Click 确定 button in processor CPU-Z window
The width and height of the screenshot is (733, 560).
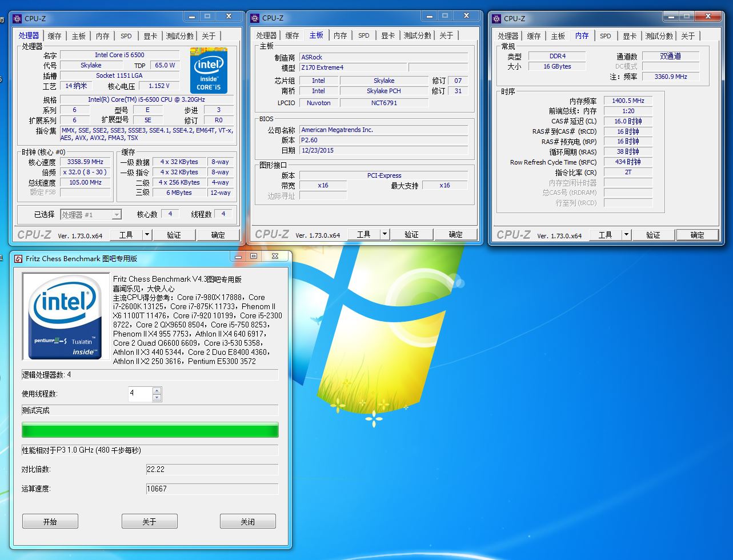point(218,235)
